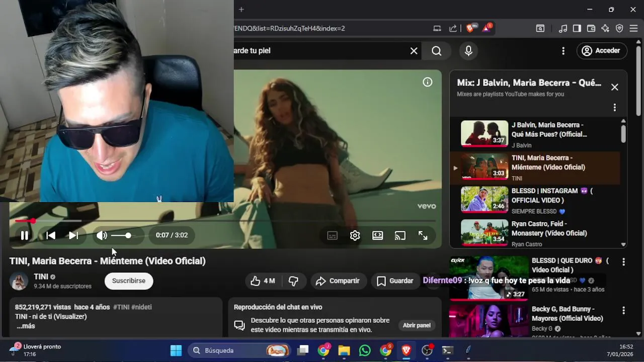
Task: Dislike the video
Action: click(294, 281)
